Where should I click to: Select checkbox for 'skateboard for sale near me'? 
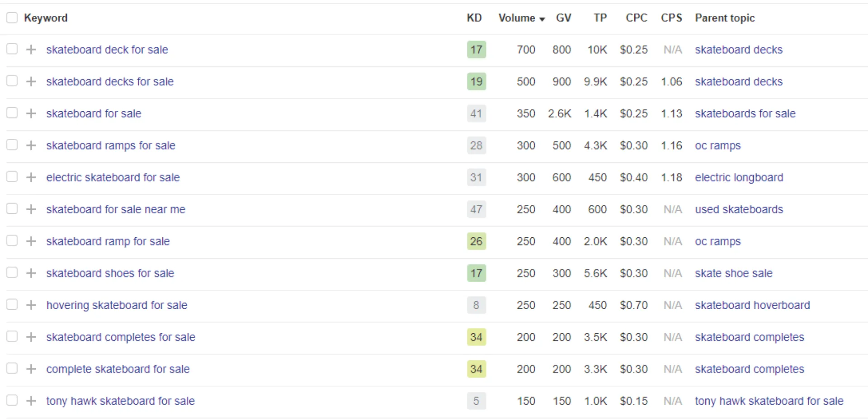[12, 209]
